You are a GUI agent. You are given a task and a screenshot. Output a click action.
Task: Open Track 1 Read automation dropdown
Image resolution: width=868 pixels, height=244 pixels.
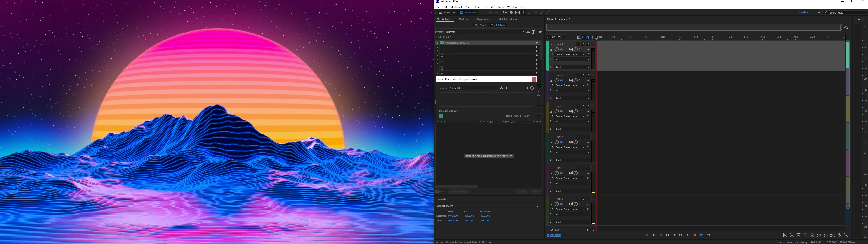[572, 67]
